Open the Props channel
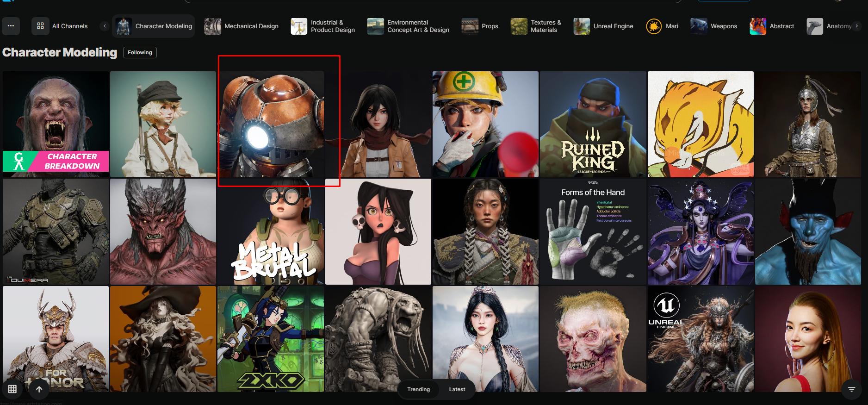 480,26
